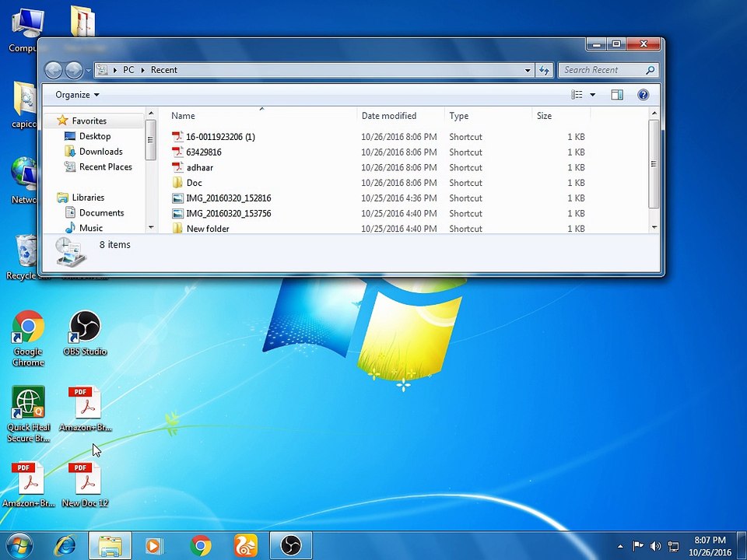This screenshot has height=560, width=747.
Task: Click the Quick Heal Secure Browser shortcut
Action: [x=28, y=414]
